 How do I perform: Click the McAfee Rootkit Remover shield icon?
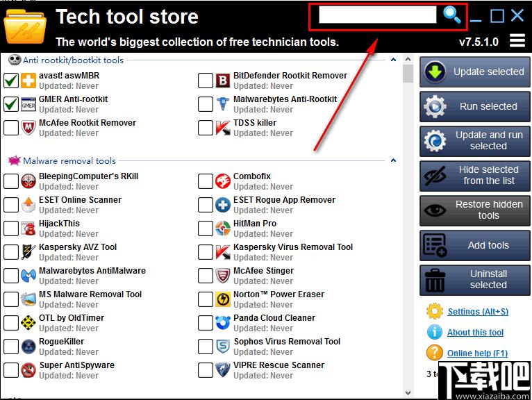tap(28, 128)
